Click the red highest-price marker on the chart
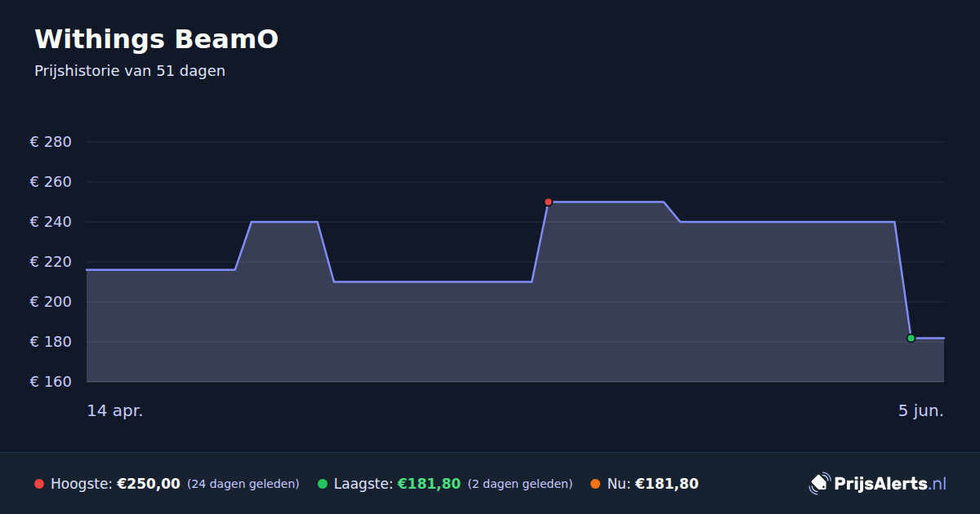 click(x=548, y=202)
